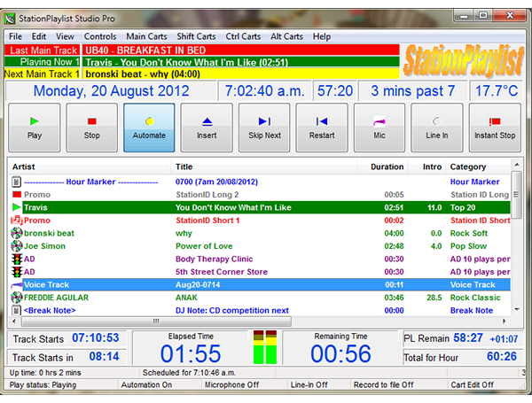Image resolution: width=532 pixels, height=403 pixels.
Task: Open the File menu
Action: tap(15, 36)
